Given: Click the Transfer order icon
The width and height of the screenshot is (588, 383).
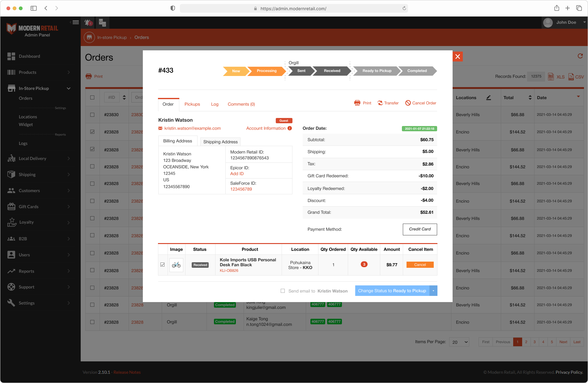Looking at the screenshot, I should click(x=380, y=103).
